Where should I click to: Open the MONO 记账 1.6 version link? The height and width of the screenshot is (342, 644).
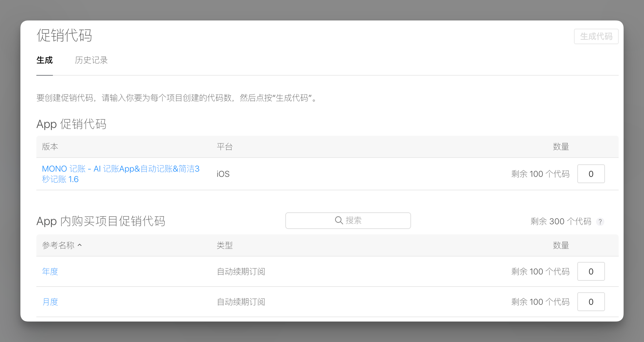(120, 174)
